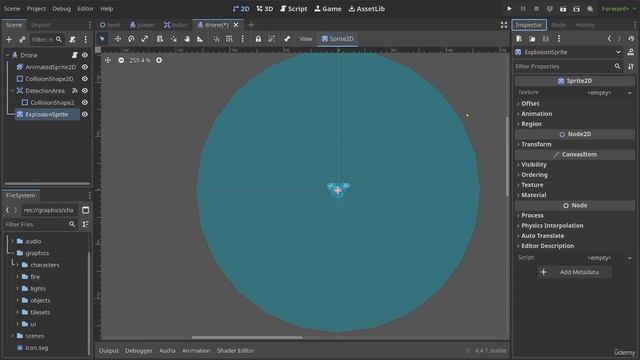
Task: Click the canvas horizontal scrollbar
Action: pos(247,338)
